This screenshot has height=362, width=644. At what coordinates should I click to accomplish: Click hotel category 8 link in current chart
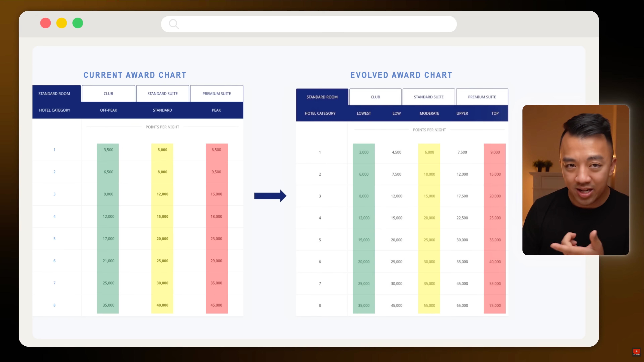(54, 305)
